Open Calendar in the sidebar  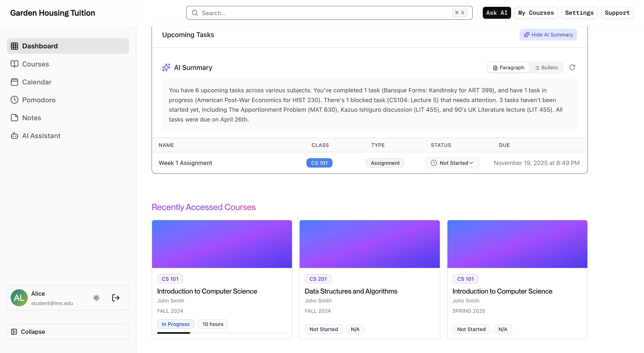pos(36,82)
